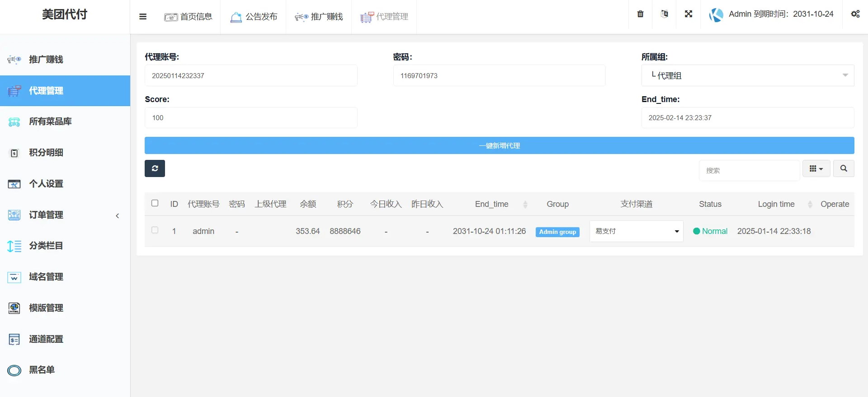This screenshot has width=868, height=397.
Task: Click the 支付渠道 column header
Action: (636, 204)
